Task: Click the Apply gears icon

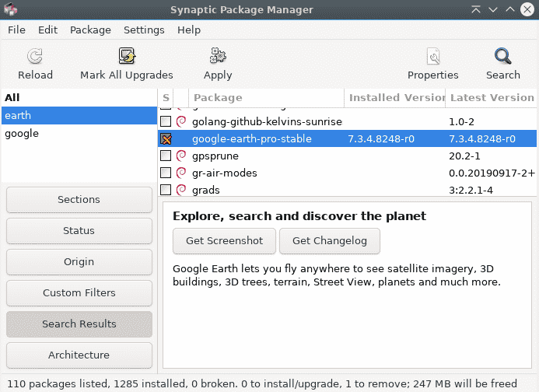Action: 218,56
